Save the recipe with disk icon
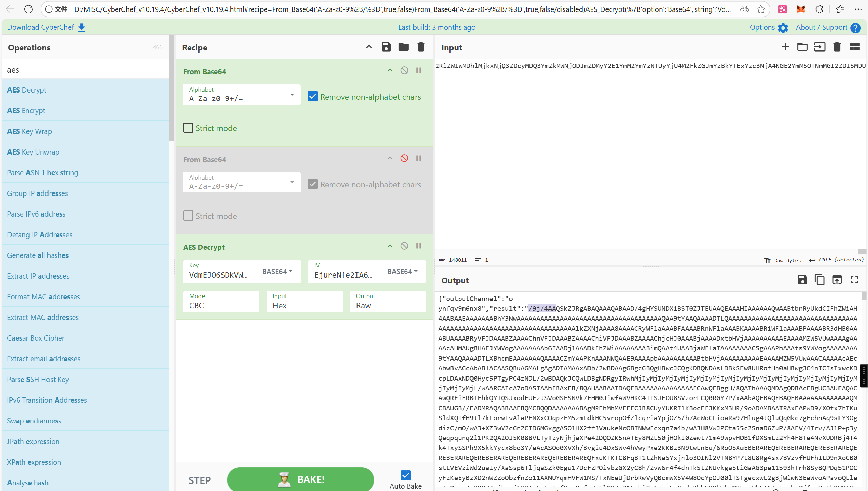This screenshot has height=491, width=868. click(386, 47)
